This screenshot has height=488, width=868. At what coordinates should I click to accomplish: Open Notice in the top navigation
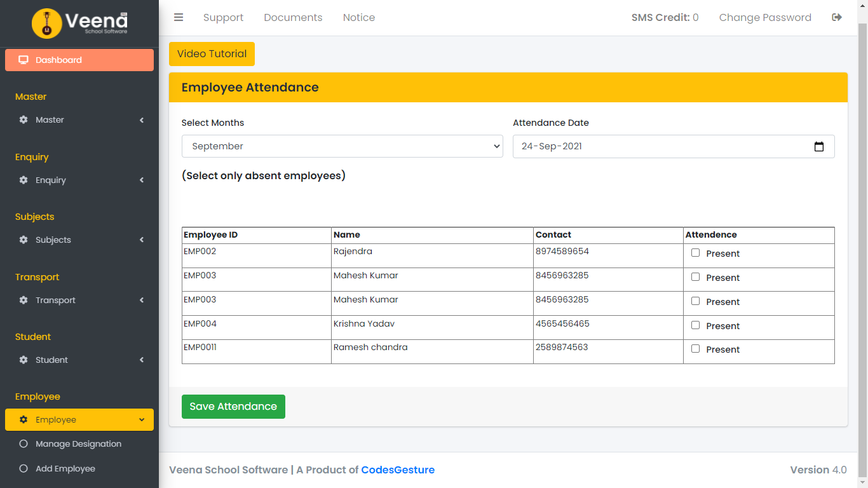359,17
